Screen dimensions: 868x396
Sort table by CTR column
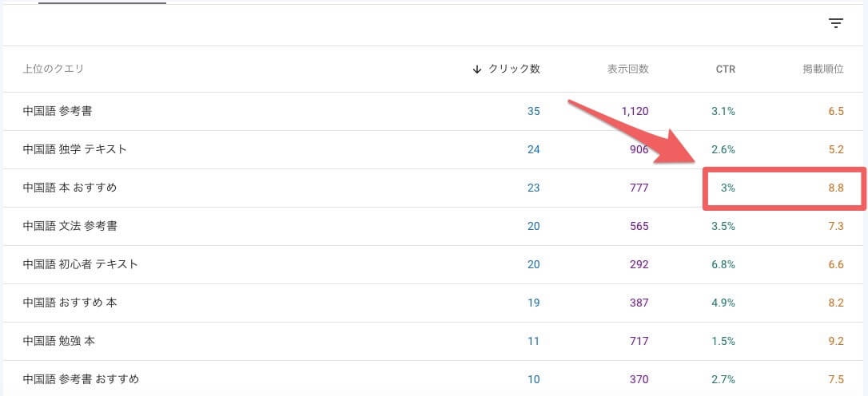point(725,69)
